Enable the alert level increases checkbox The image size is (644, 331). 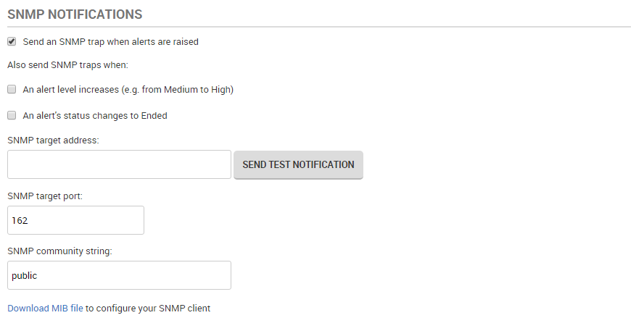(x=12, y=90)
